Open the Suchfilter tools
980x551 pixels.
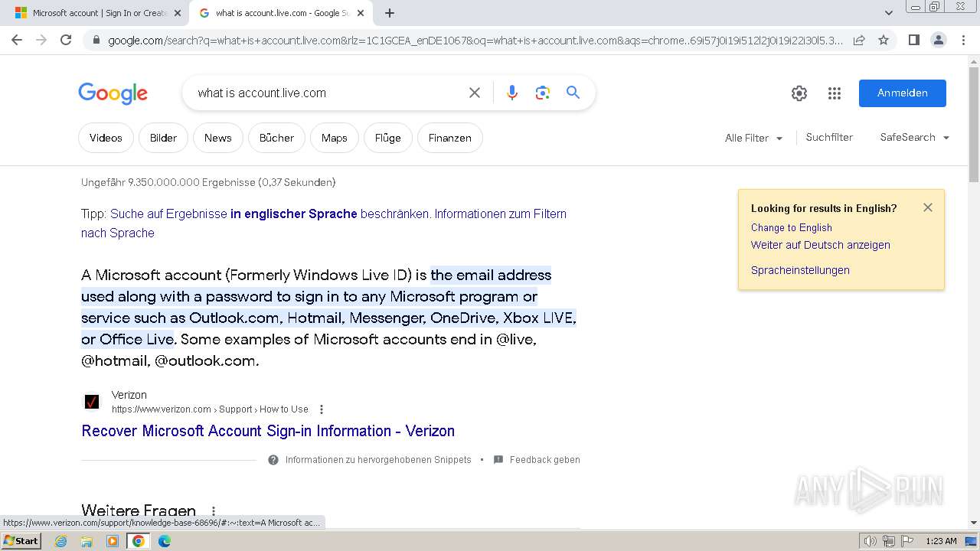click(829, 137)
